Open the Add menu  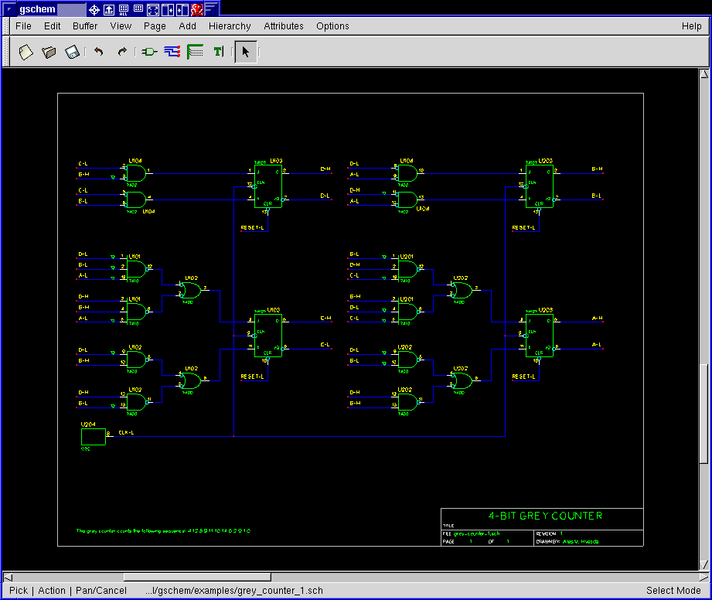(187, 26)
